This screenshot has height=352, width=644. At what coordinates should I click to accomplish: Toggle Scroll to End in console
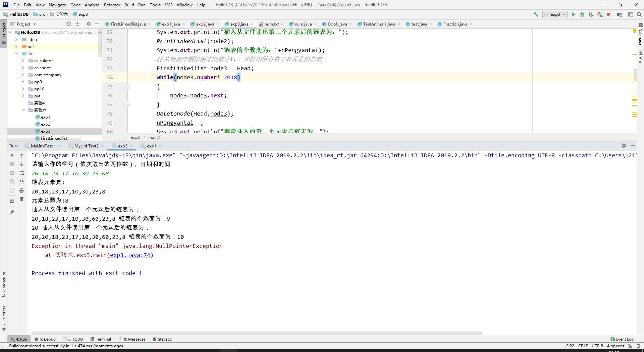(22, 182)
